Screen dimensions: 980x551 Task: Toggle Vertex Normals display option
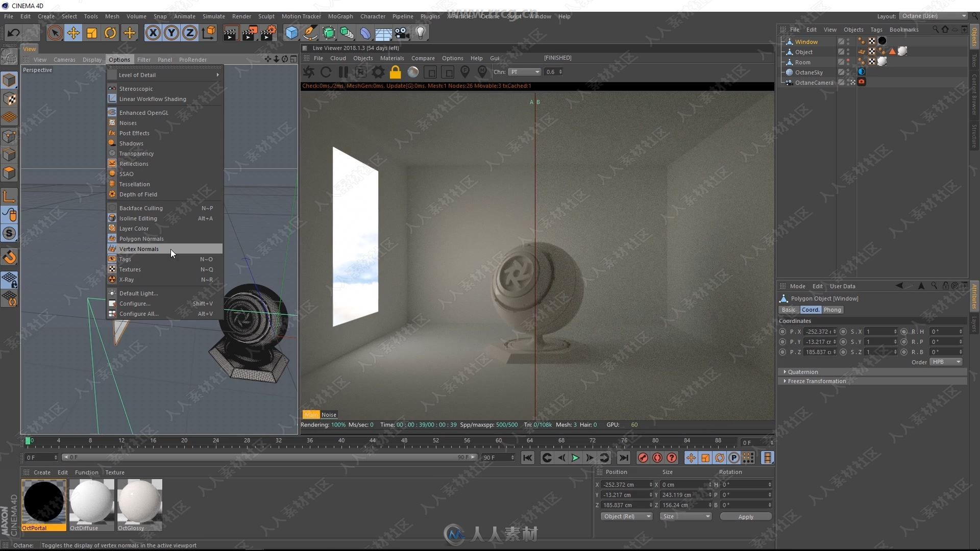[x=139, y=249]
